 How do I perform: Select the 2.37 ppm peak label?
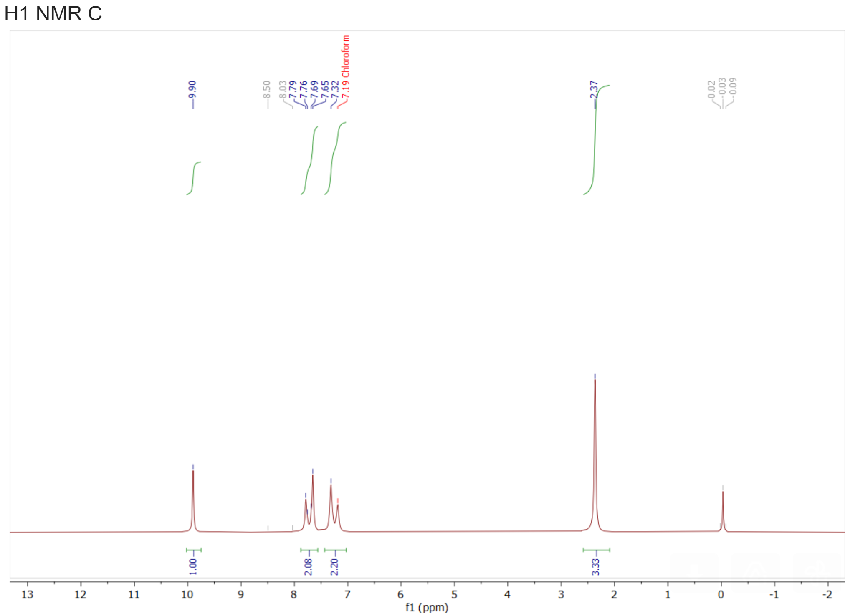[x=593, y=90]
